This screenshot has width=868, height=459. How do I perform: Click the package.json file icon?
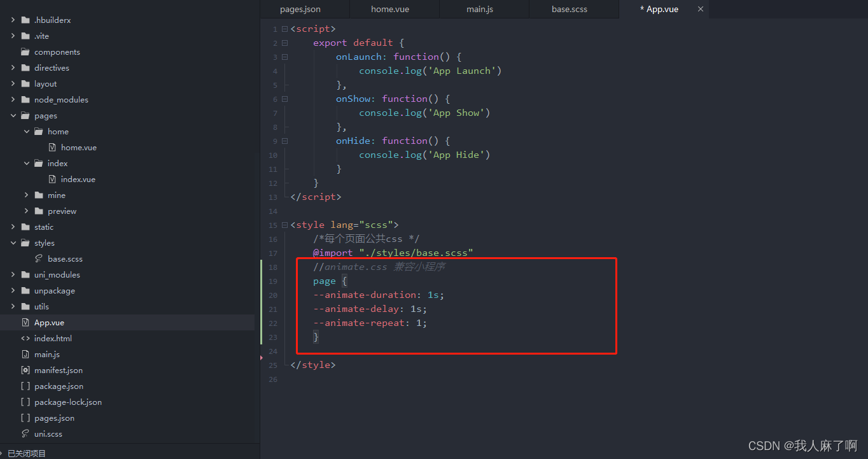pyautogui.click(x=25, y=386)
